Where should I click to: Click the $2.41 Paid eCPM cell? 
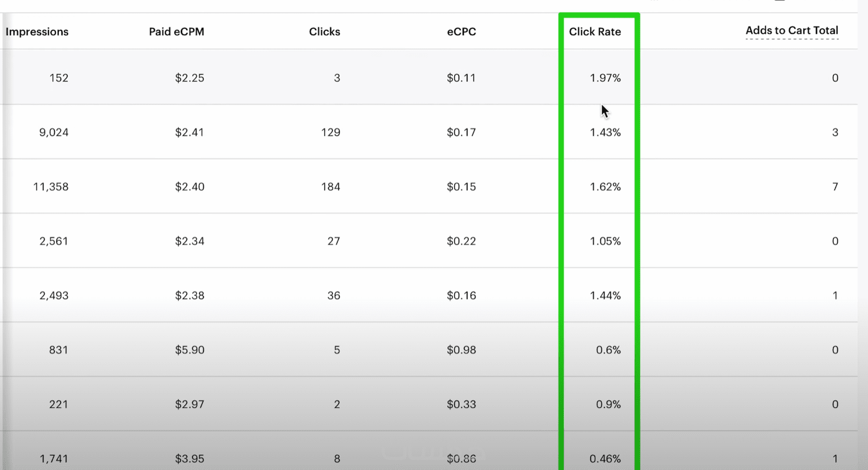click(x=190, y=132)
